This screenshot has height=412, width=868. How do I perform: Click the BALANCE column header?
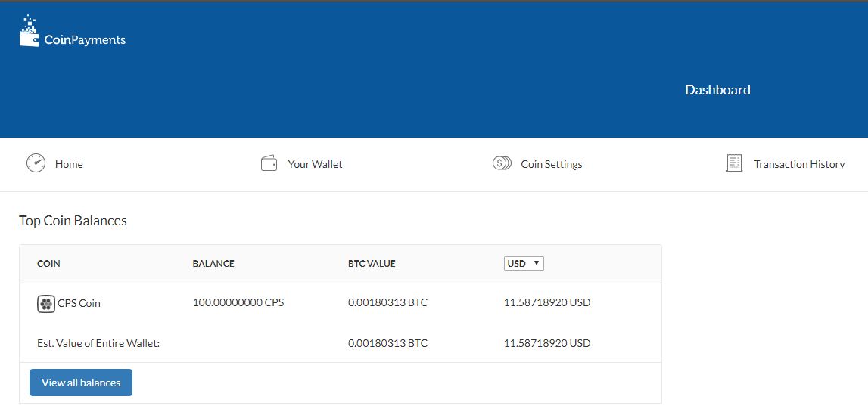(213, 264)
